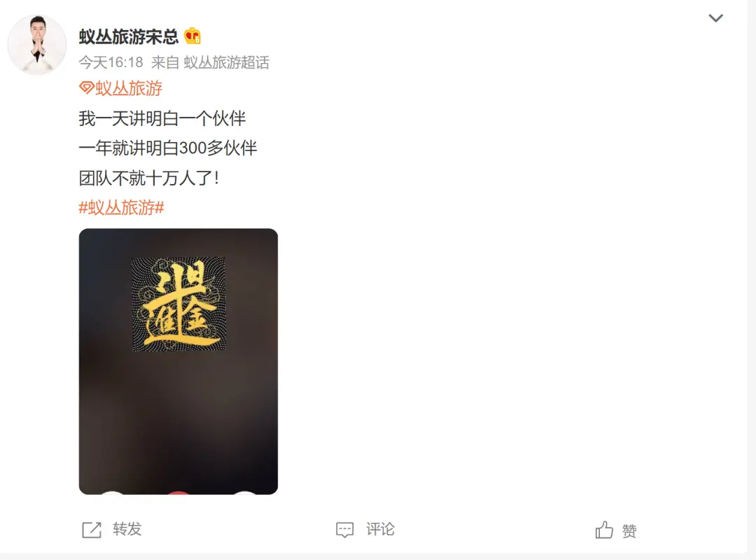Click the diamond super-topic icon
756x560 pixels.
[x=86, y=87]
